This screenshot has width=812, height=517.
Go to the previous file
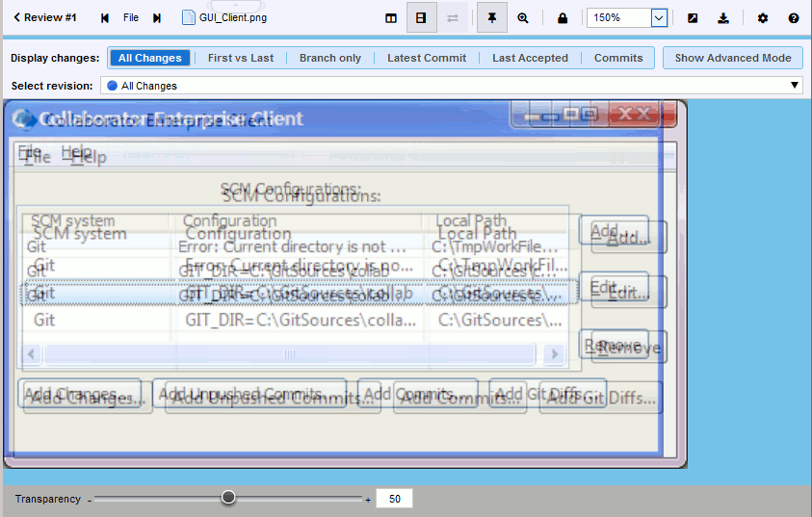105,17
